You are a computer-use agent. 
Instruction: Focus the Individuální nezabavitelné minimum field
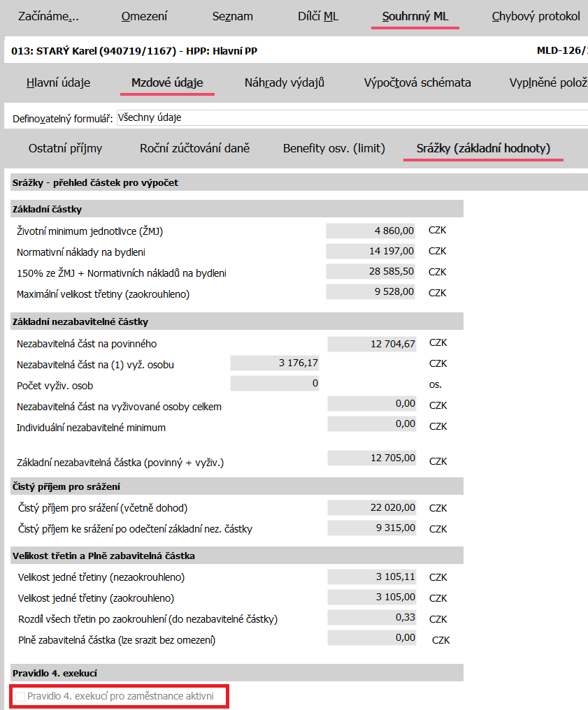pos(371,424)
